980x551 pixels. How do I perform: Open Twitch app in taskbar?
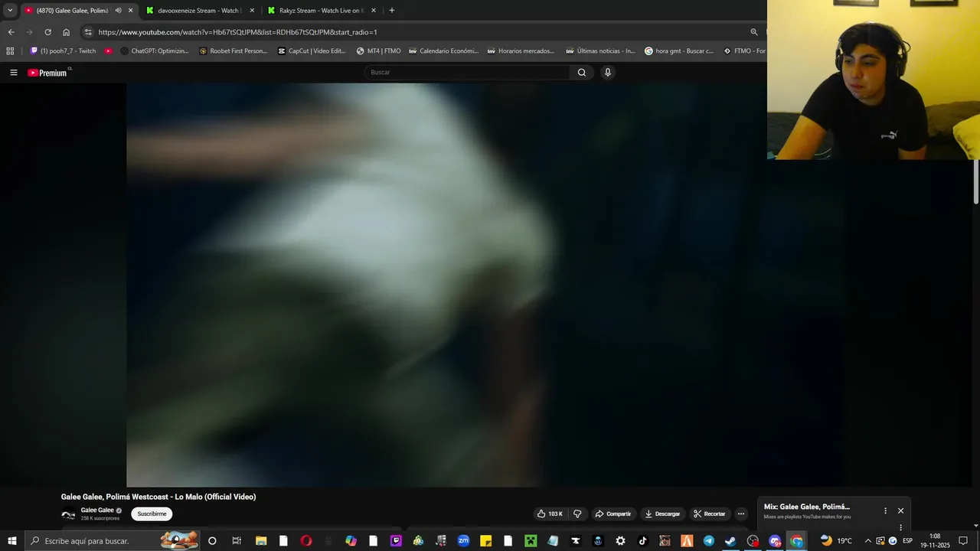(396, 541)
